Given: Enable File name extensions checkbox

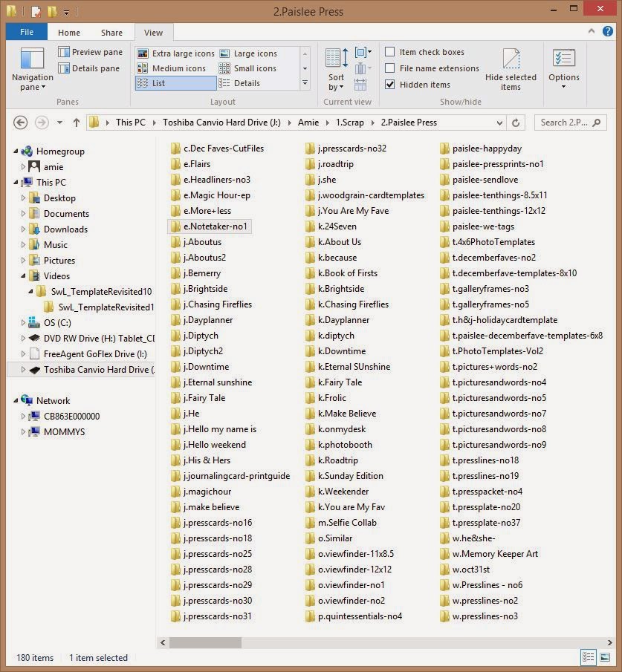Looking at the screenshot, I should click(390, 68).
